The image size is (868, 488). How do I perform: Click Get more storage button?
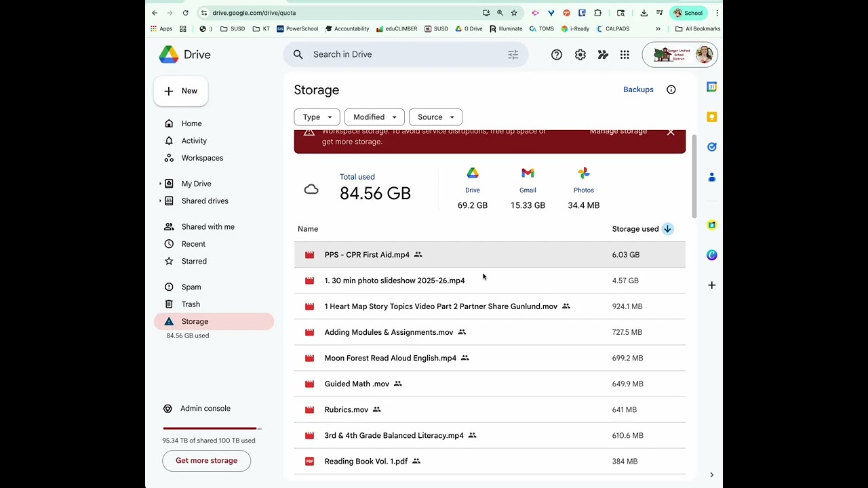(x=206, y=461)
